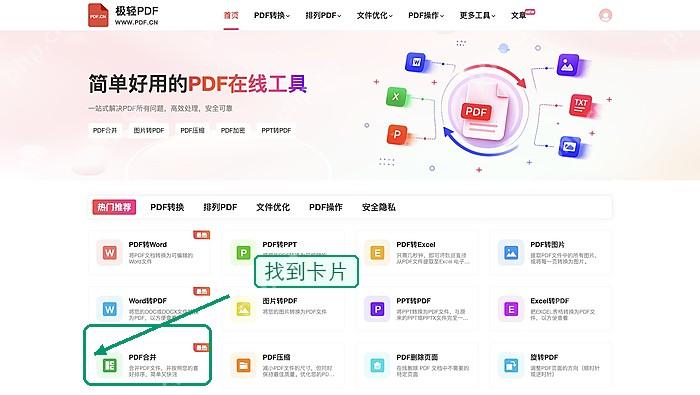Click the 简单好用的PDF在线工具 headline

point(197,84)
